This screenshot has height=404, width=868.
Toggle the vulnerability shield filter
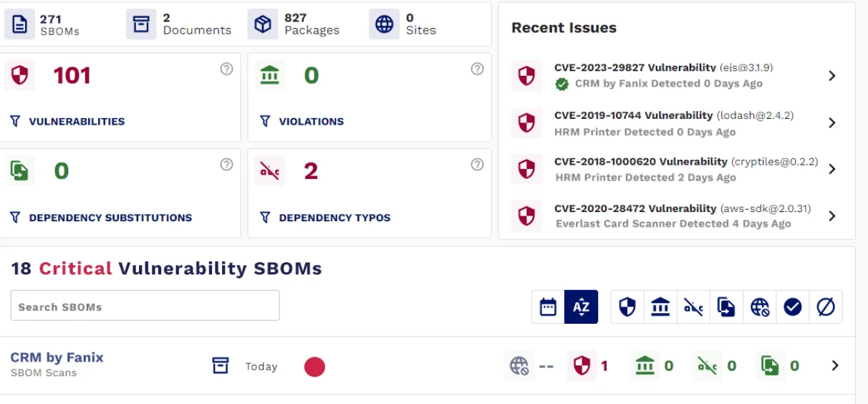pyautogui.click(x=627, y=307)
